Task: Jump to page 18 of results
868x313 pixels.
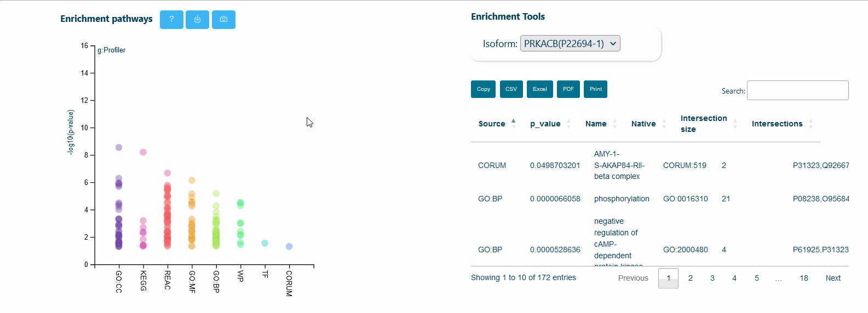Action: (803, 278)
